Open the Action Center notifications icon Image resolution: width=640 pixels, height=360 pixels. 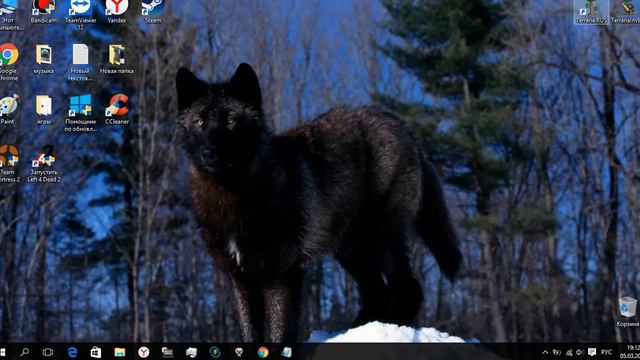click(592, 352)
